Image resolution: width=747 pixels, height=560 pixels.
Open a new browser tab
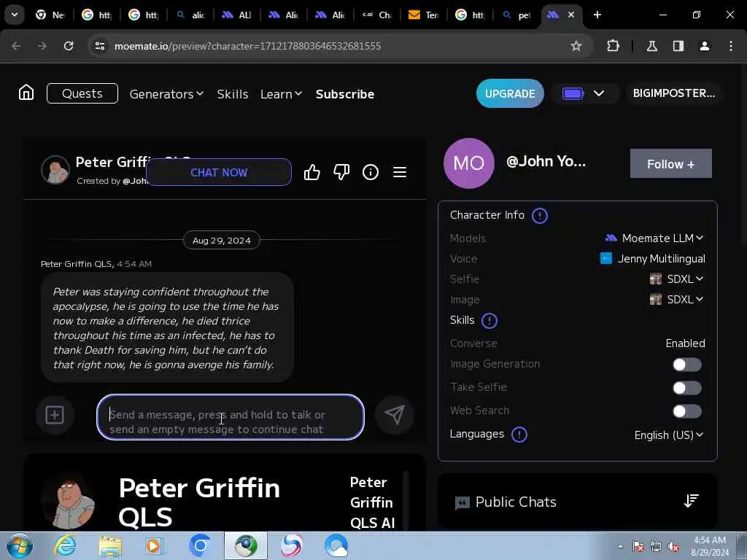(x=597, y=15)
